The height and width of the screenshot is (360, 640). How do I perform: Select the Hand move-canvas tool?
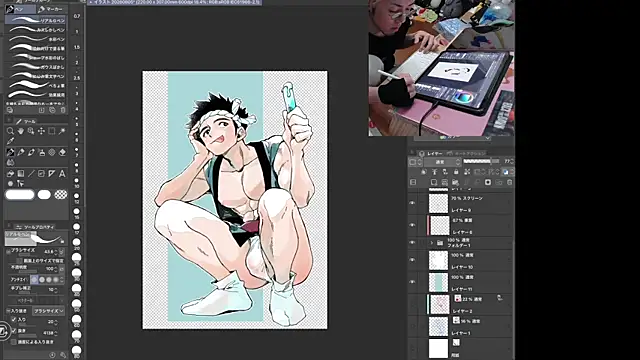click(x=21, y=131)
